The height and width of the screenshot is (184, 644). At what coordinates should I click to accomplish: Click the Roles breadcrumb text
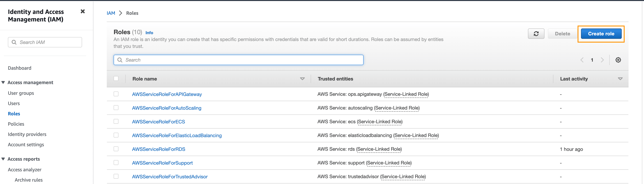pyautogui.click(x=132, y=13)
